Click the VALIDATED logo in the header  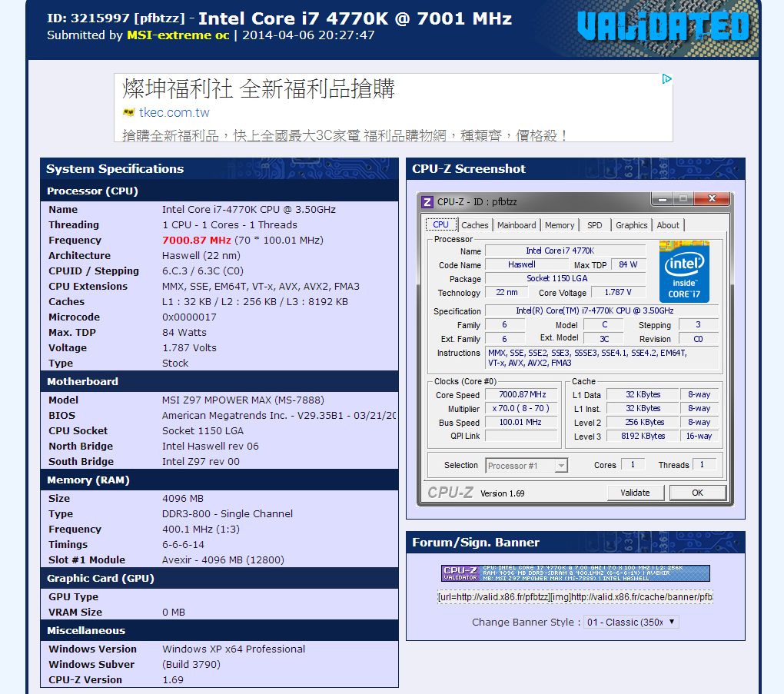click(x=663, y=26)
